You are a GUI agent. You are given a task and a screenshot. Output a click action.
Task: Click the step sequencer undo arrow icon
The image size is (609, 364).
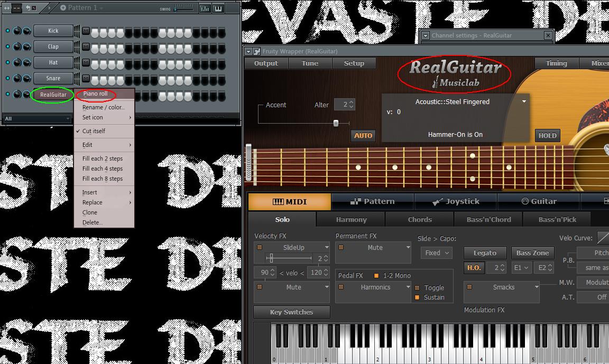point(28,8)
